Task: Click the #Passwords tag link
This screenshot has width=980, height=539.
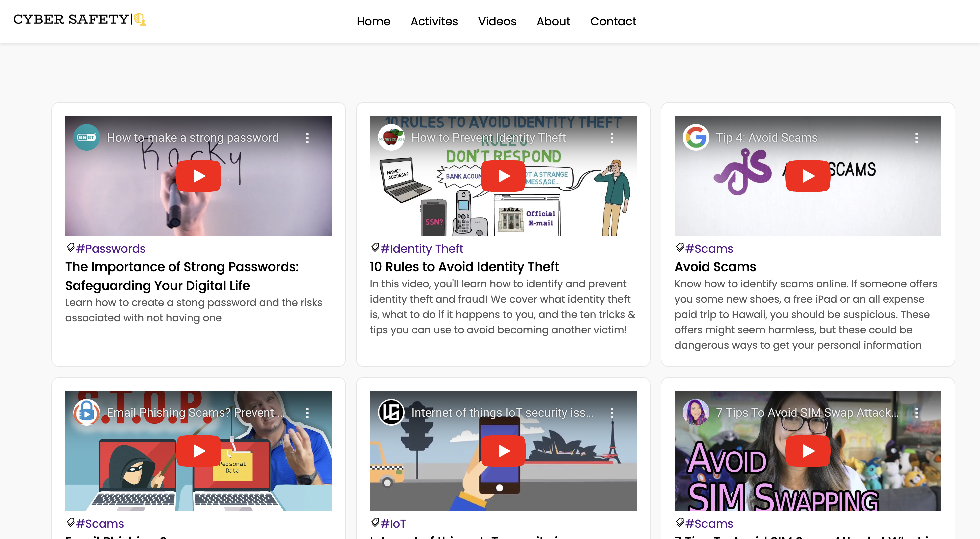Action: coord(110,248)
